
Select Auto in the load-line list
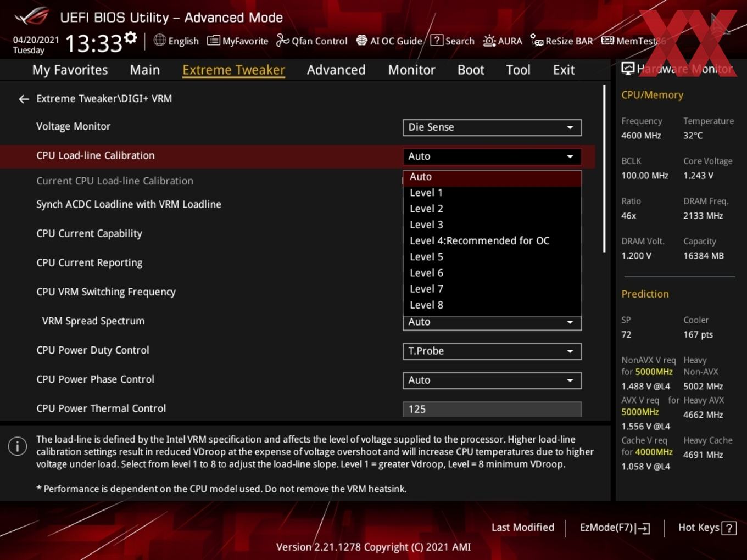pyautogui.click(x=492, y=177)
